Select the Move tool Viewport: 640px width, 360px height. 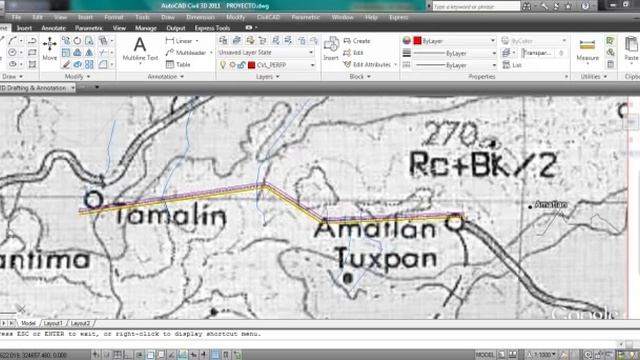[50, 49]
